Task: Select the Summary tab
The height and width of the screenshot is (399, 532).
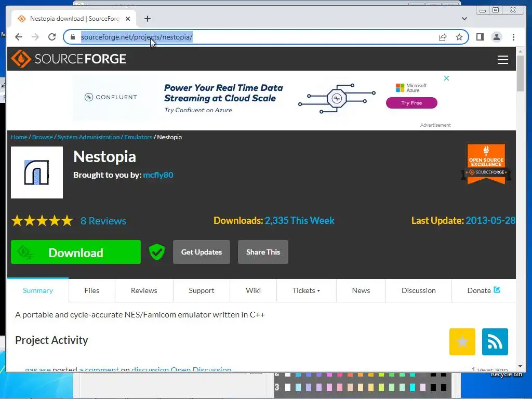Action: pyautogui.click(x=37, y=290)
